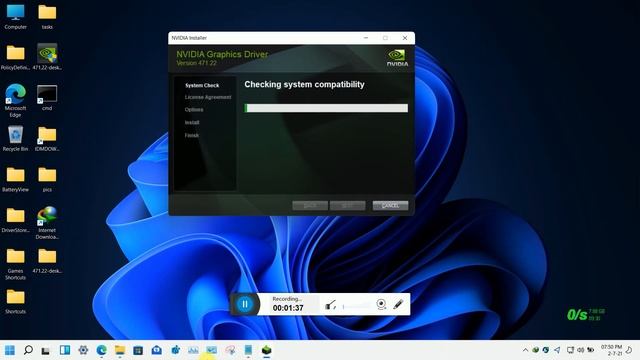
Task: Open microphone settings in the recording toolbar
Action: tap(331, 304)
